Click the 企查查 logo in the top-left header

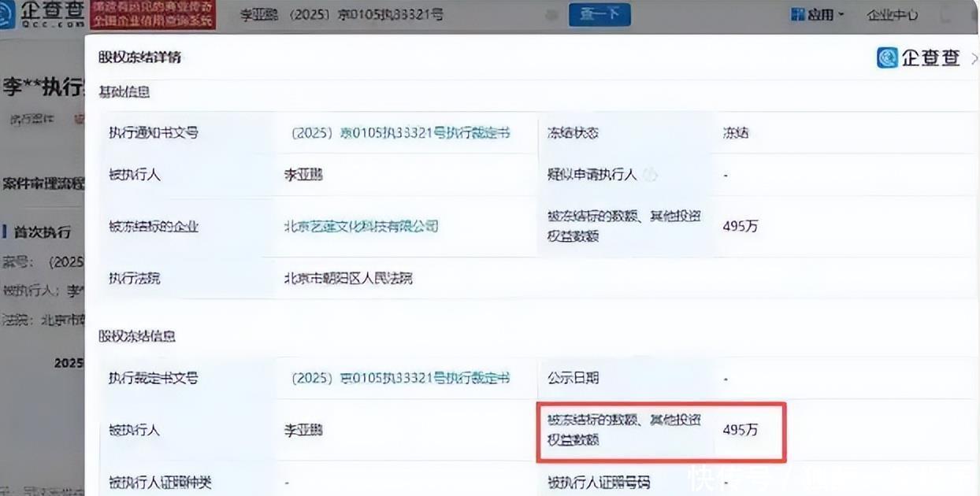(43, 15)
